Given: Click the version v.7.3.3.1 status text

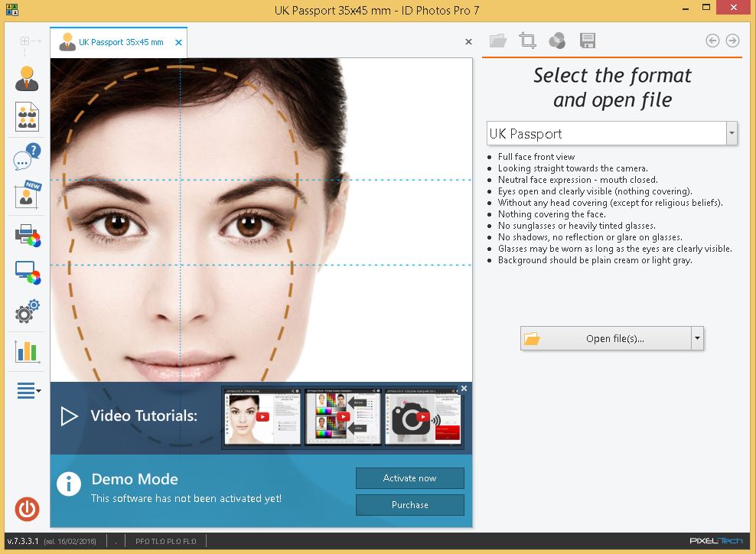Looking at the screenshot, I should 23,541.
